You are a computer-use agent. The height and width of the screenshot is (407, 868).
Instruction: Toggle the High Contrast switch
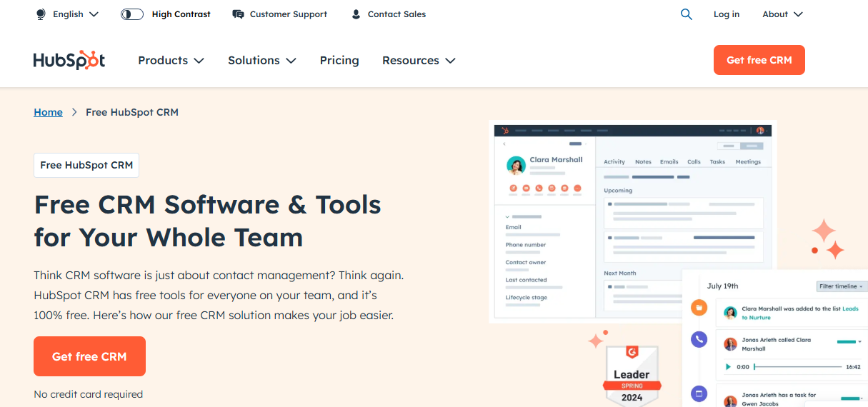pyautogui.click(x=132, y=14)
